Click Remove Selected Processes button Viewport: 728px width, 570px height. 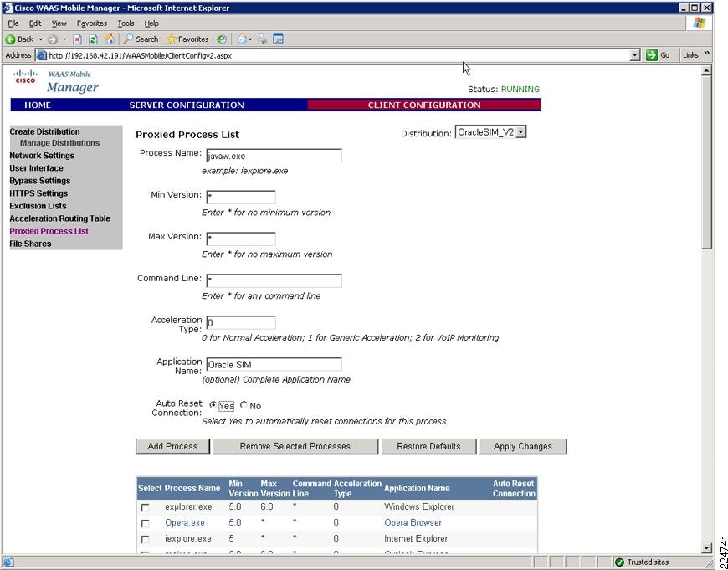coord(295,446)
